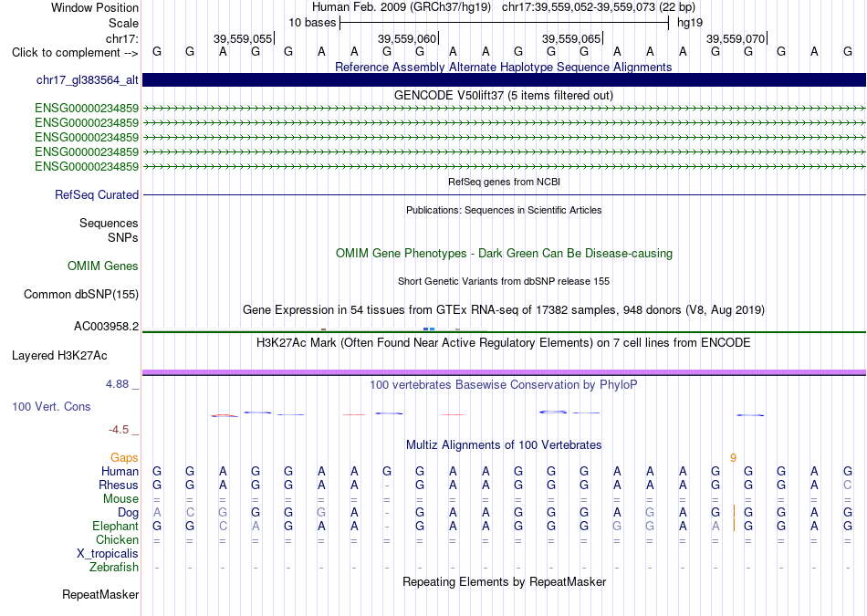Click the mismatched C in Elephant row
This screenshot has width=867, height=616.
point(223,526)
